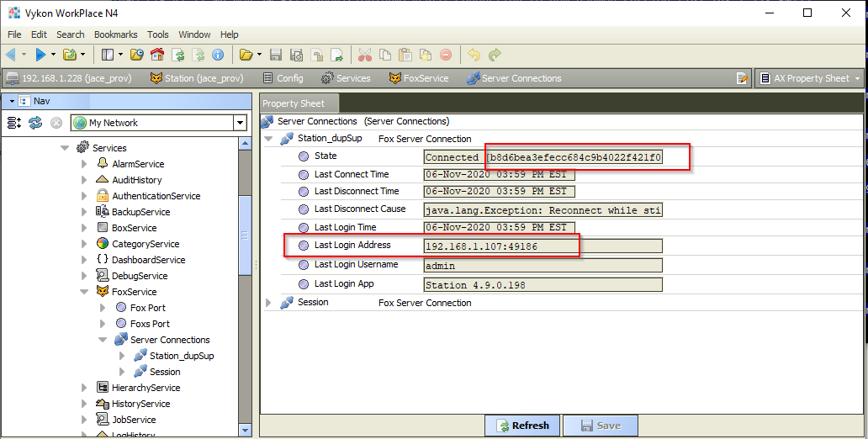
Task: Click the Last Disconnect Cause field
Action: click(x=543, y=210)
